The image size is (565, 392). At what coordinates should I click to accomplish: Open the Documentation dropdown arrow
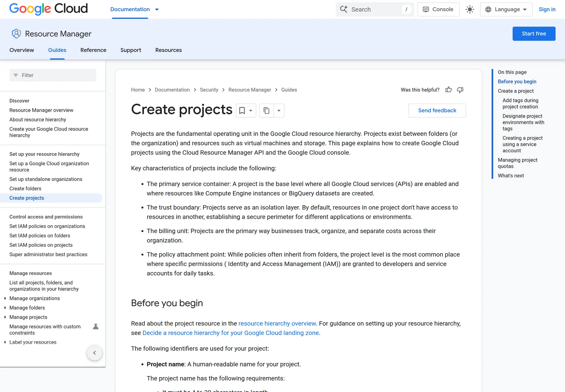point(157,9)
